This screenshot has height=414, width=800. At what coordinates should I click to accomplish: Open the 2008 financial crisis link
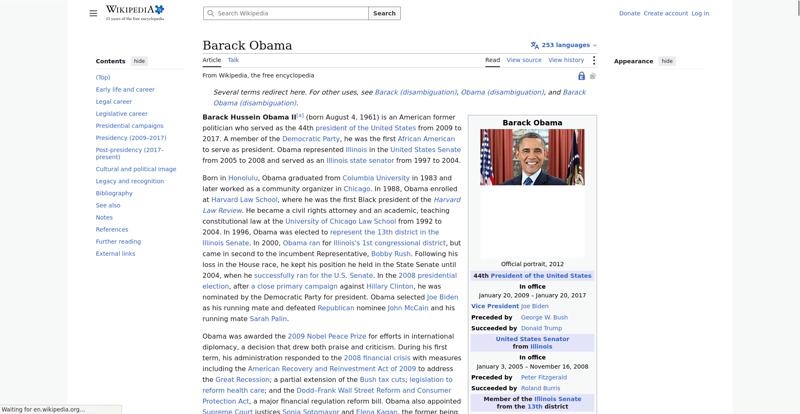click(377, 358)
